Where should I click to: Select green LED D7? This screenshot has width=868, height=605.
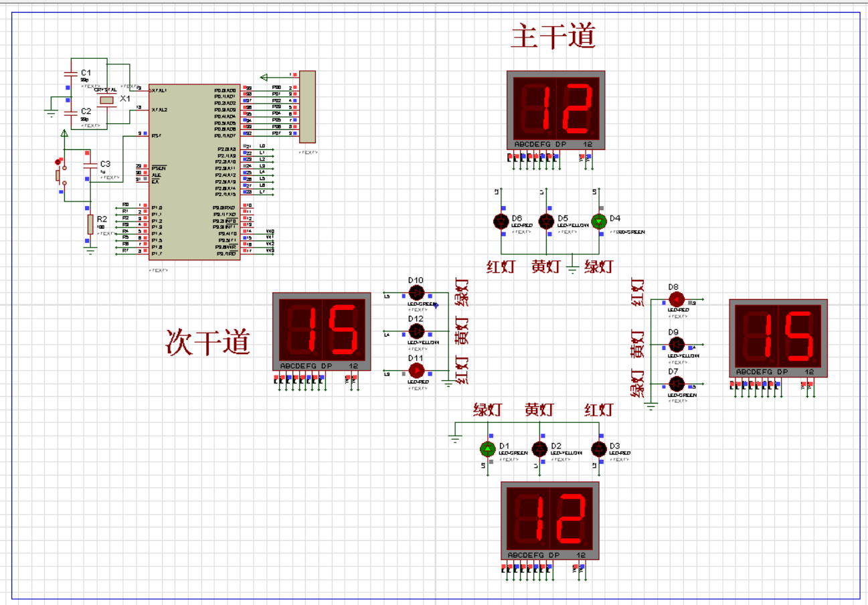[677, 383]
